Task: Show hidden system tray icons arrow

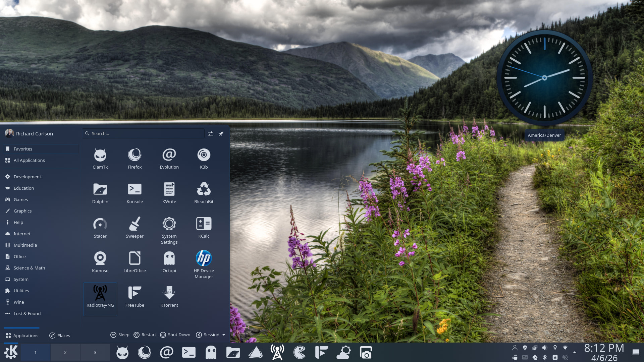Action: click(575, 352)
